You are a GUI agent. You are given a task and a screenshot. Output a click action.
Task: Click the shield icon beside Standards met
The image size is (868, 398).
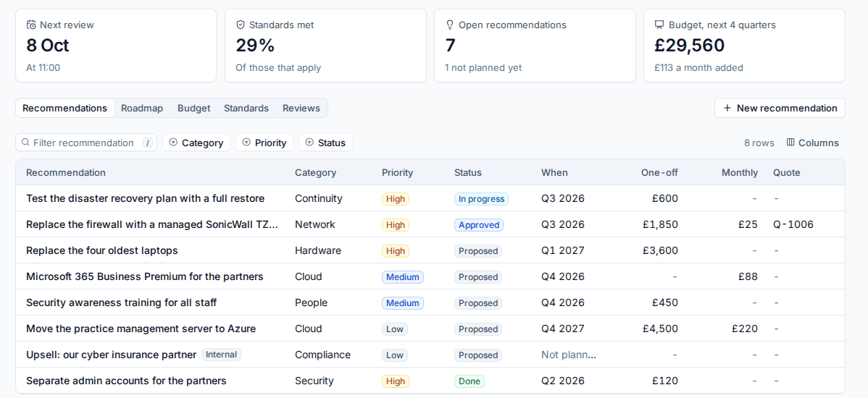[241, 25]
